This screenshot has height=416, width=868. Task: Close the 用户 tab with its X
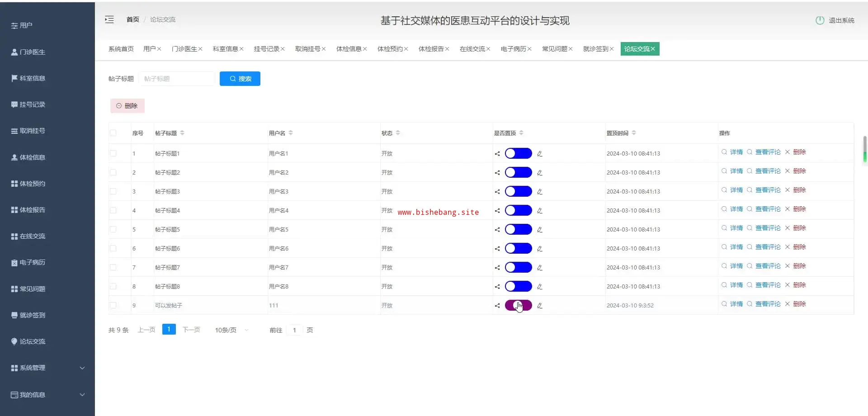[160, 49]
